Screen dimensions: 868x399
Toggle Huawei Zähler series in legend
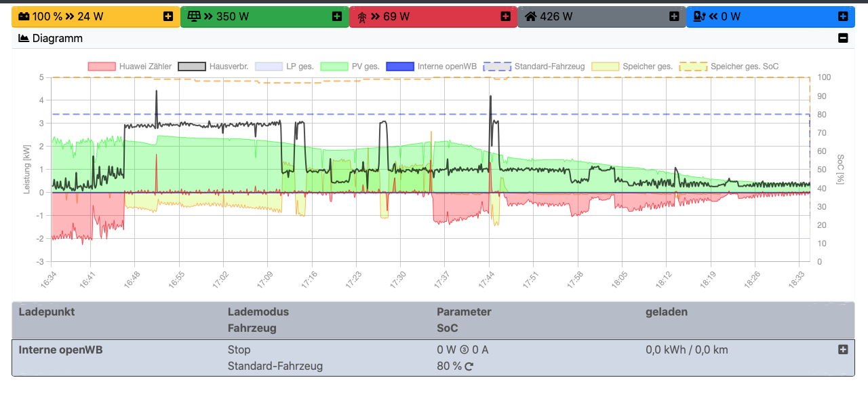tap(130, 66)
